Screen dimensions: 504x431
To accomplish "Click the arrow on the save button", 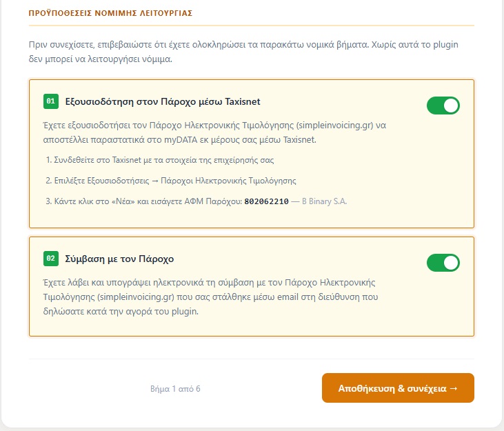I will coord(454,388).
